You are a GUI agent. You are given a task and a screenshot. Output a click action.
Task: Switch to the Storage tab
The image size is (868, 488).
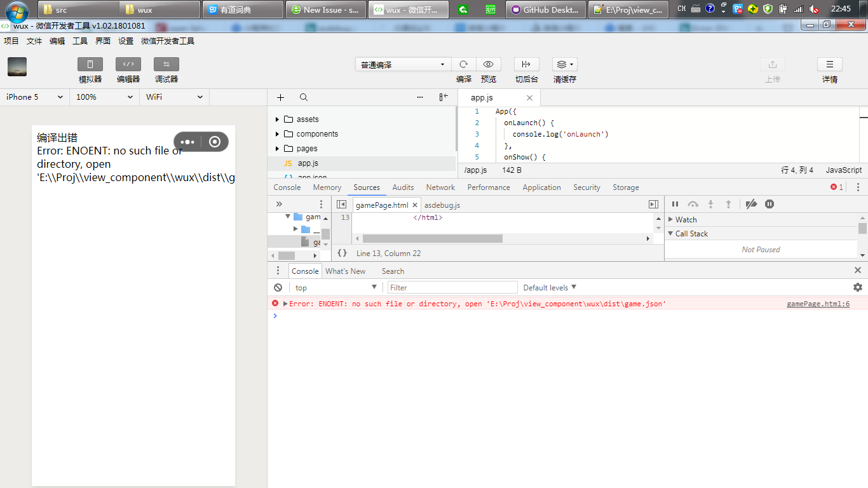tap(626, 187)
